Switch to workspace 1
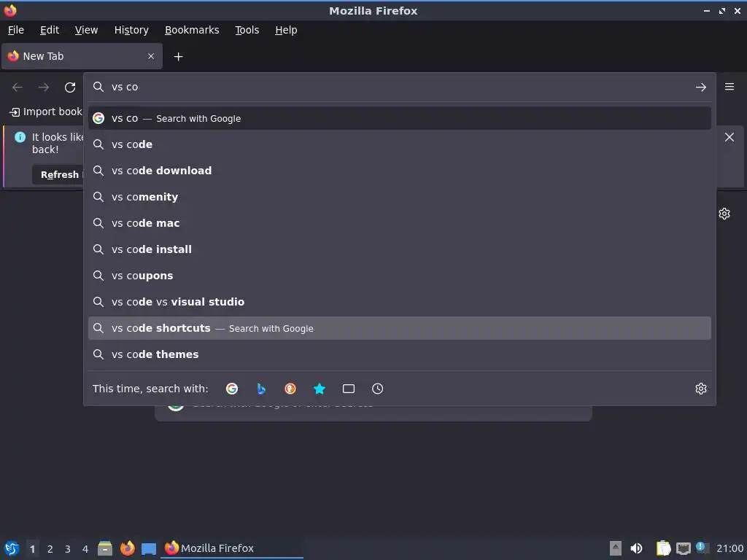747x560 pixels. point(32,549)
